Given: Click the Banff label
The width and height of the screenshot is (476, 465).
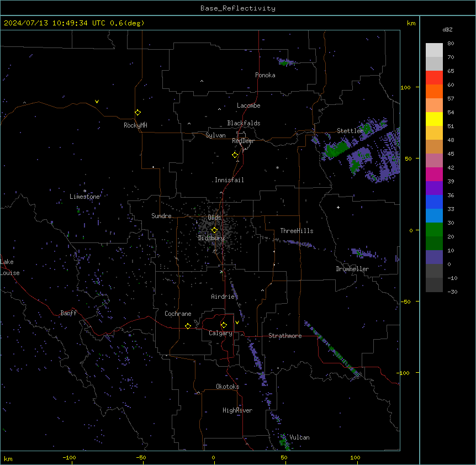Looking at the screenshot, I should [68, 313].
